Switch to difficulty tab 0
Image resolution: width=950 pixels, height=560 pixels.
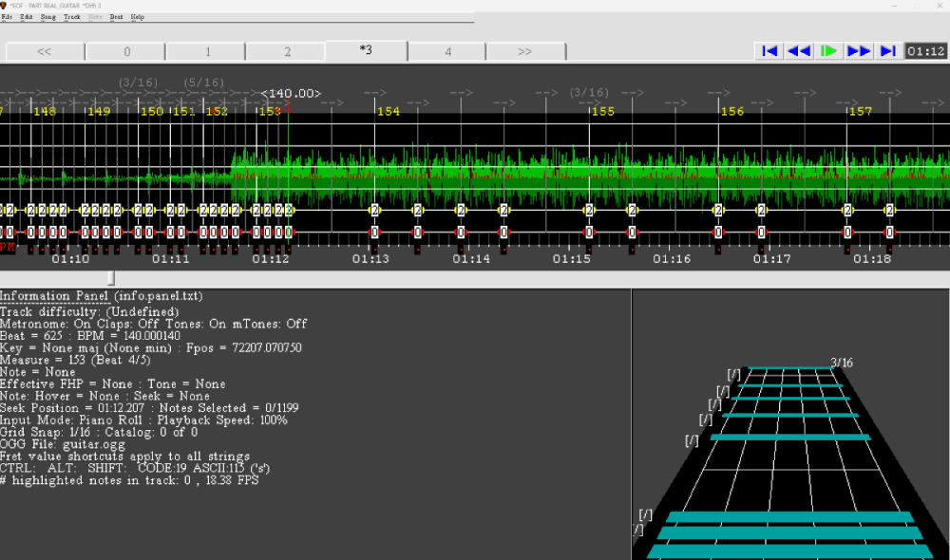tap(127, 52)
